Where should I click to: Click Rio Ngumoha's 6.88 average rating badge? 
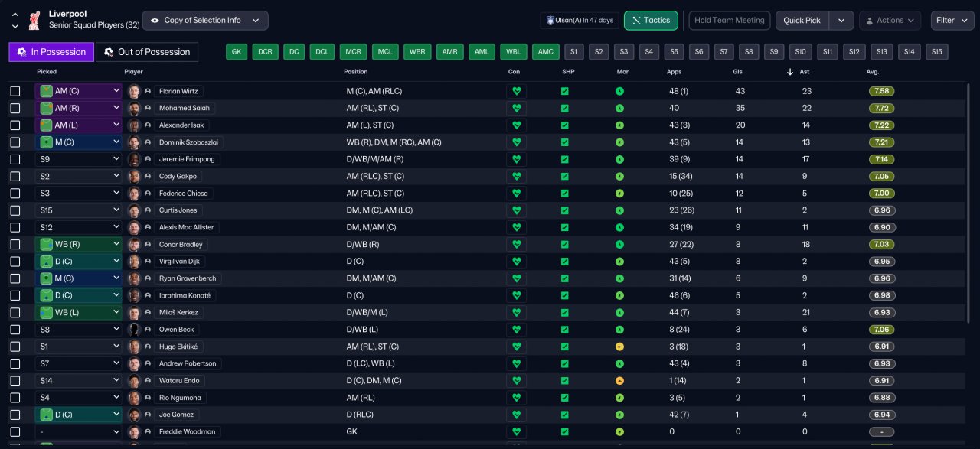881,398
